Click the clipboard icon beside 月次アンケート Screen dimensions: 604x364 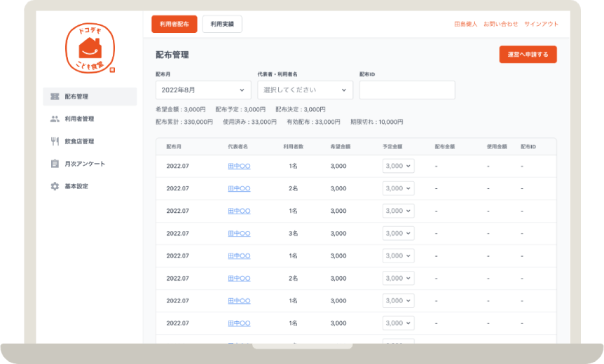[x=55, y=164]
